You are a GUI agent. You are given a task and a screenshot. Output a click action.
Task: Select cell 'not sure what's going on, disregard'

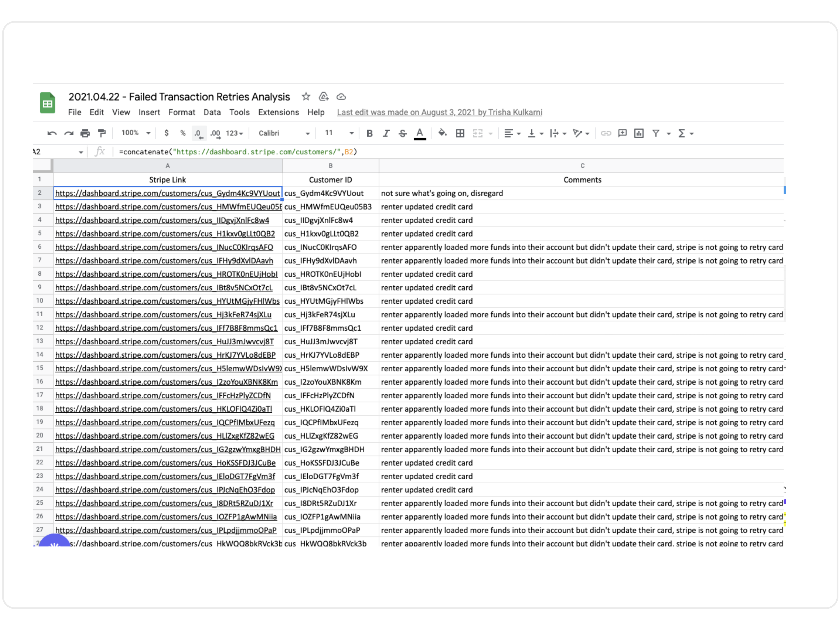581,193
